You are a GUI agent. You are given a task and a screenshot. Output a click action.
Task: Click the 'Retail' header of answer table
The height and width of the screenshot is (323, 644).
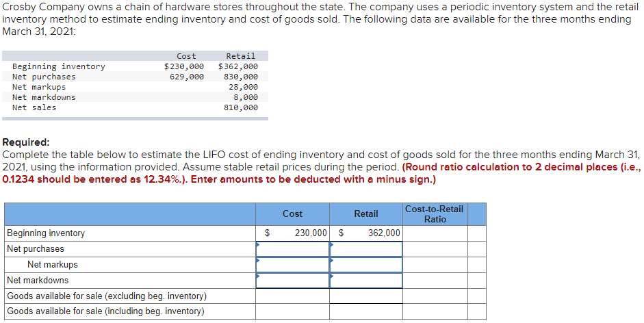coord(366,214)
